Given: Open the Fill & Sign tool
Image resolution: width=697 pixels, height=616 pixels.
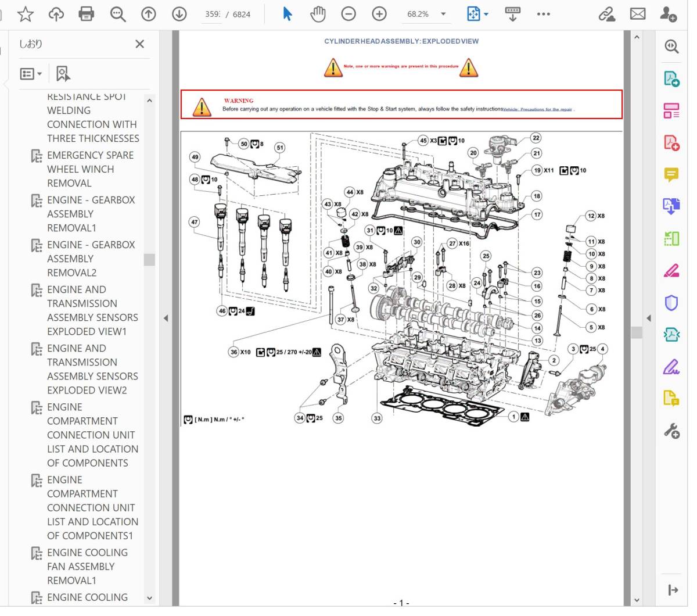Looking at the screenshot, I should [x=672, y=366].
